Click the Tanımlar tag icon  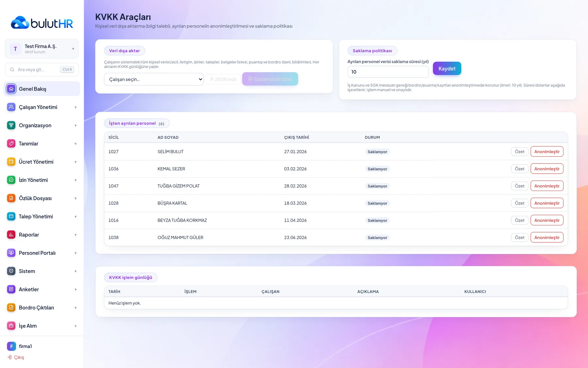click(11, 144)
